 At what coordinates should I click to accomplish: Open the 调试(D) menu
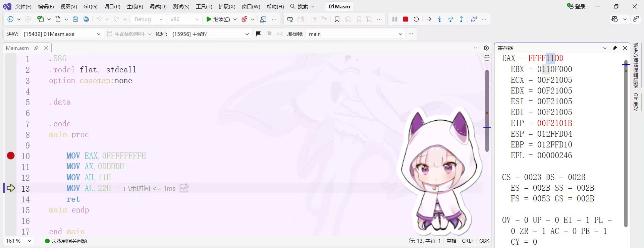(158, 6)
